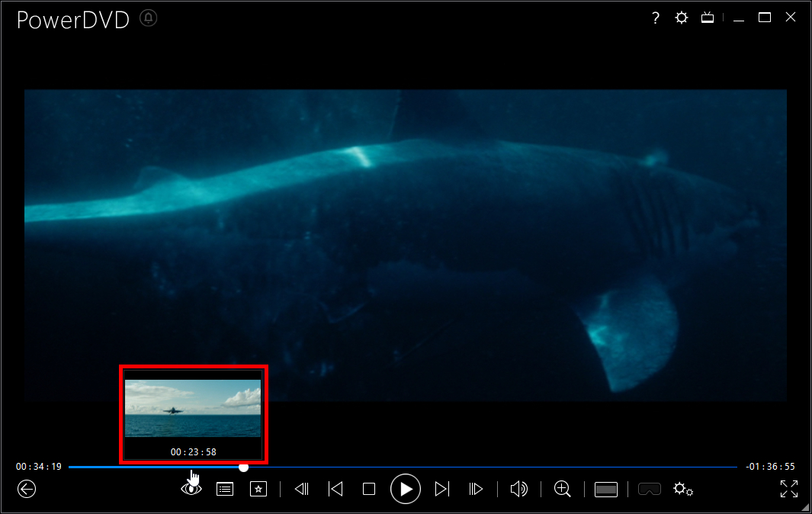Open the chapter list menu
The width and height of the screenshot is (812, 514).
(x=225, y=489)
